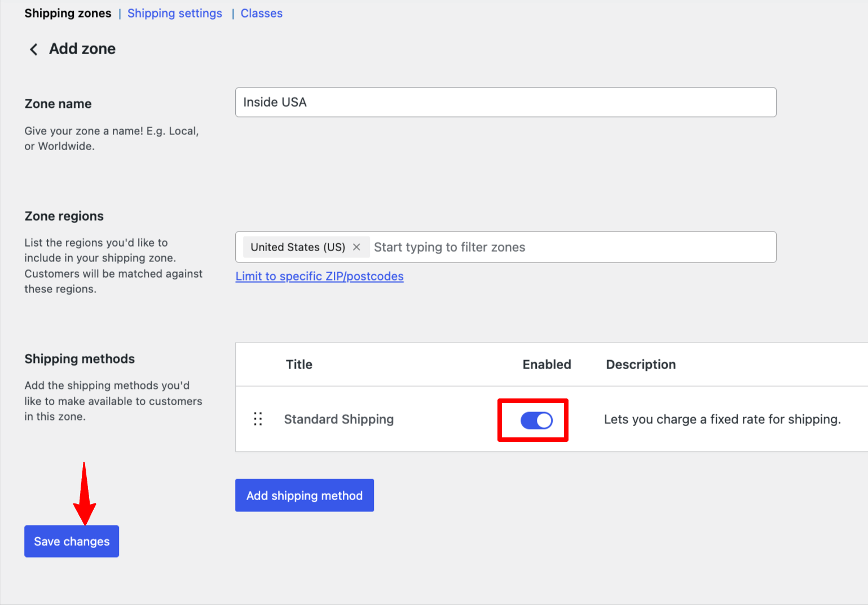
Task: Grab the drag handle for Standard Shipping
Action: coord(258,419)
